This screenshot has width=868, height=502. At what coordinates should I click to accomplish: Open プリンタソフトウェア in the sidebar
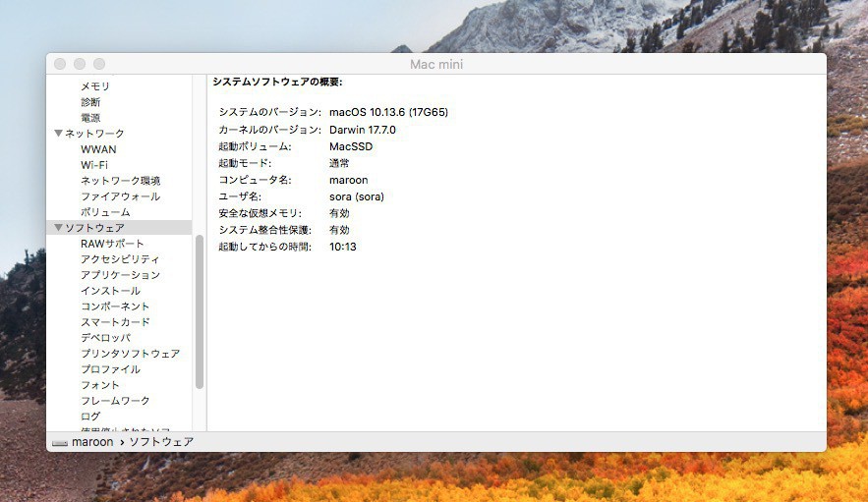[130, 353]
